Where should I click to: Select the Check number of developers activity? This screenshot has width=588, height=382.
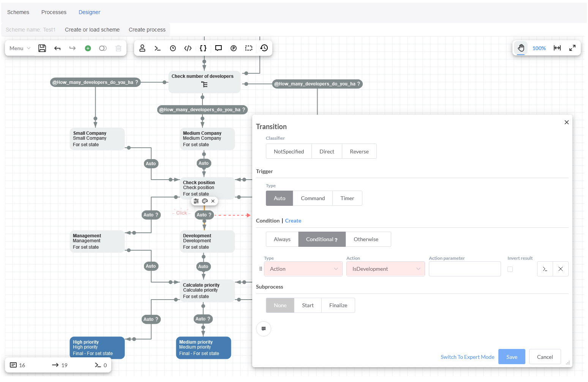(x=204, y=81)
